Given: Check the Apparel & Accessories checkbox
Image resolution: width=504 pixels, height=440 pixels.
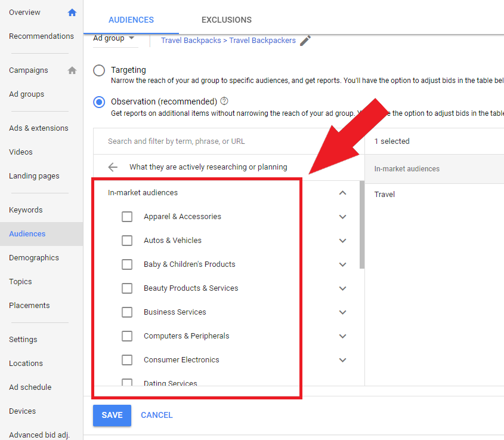Looking at the screenshot, I should (127, 217).
